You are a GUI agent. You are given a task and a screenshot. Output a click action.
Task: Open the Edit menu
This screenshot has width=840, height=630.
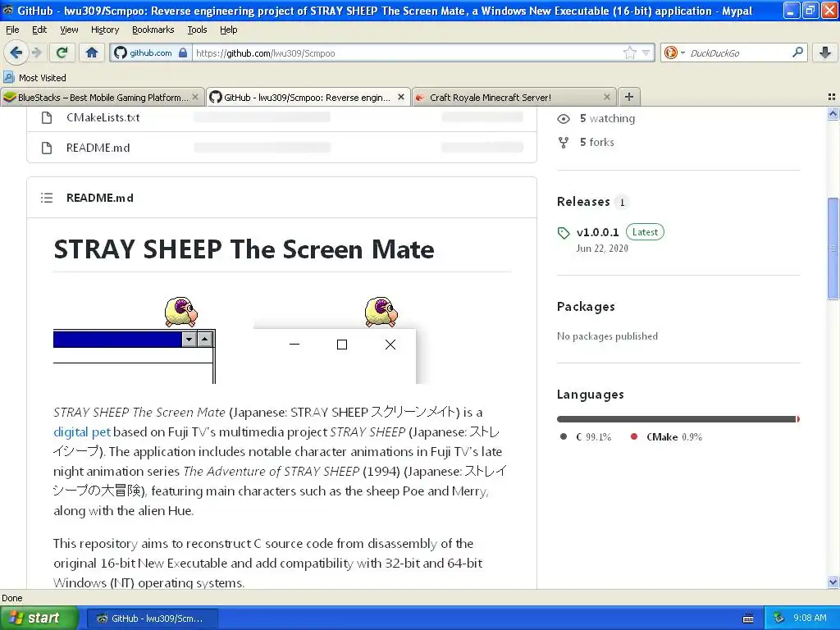pos(39,30)
